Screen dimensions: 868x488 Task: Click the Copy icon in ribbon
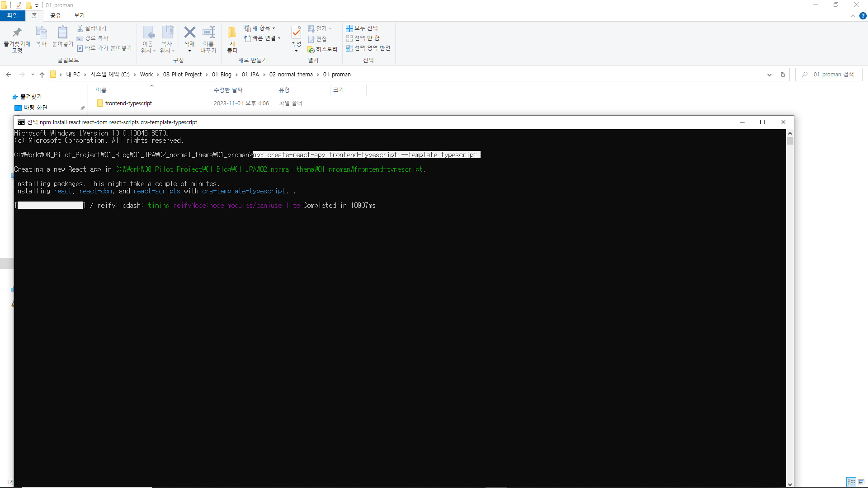pyautogui.click(x=41, y=33)
